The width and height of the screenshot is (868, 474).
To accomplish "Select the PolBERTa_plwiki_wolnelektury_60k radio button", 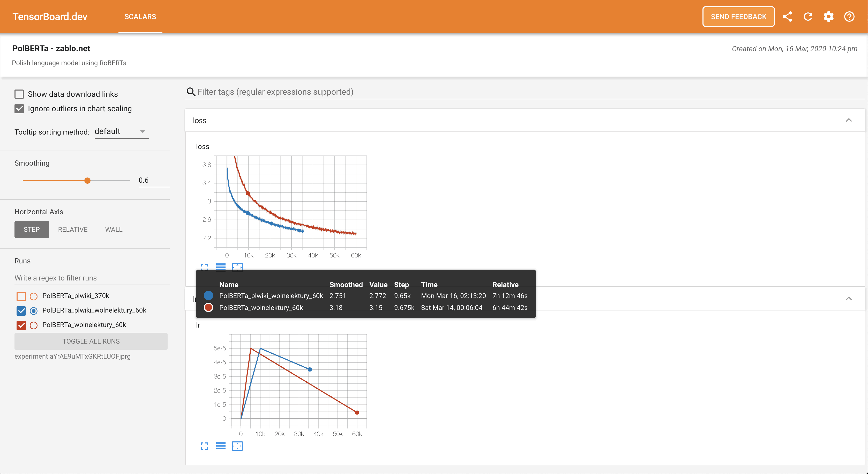I will 34,311.
